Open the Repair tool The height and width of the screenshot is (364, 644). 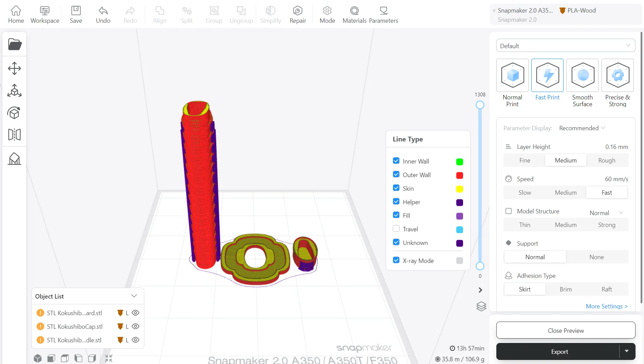[x=298, y=15]
